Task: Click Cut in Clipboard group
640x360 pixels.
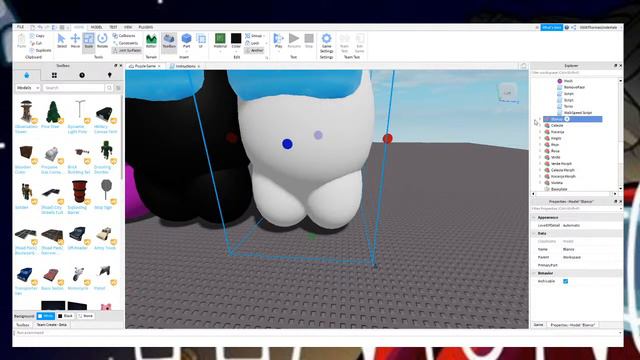Action: point(36,43)
